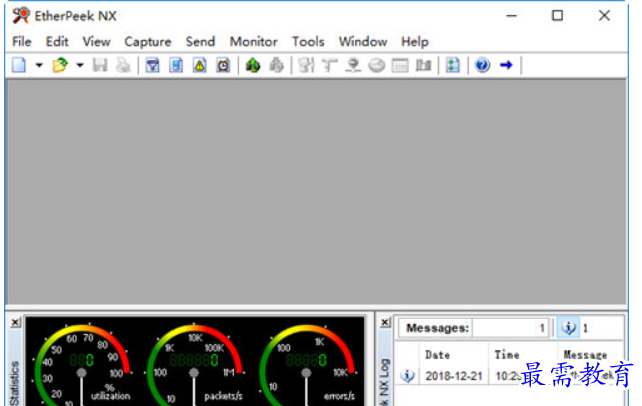
Task: Close the EtherPeek NX window
Action: pyautogui.click(x=604, y=16)
